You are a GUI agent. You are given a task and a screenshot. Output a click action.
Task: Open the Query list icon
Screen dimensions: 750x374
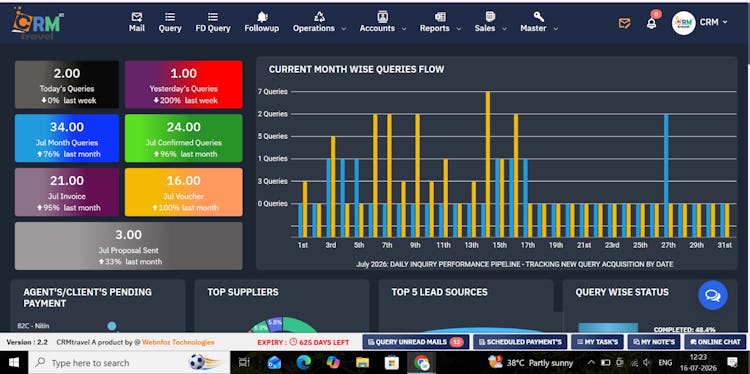[170, 17]
